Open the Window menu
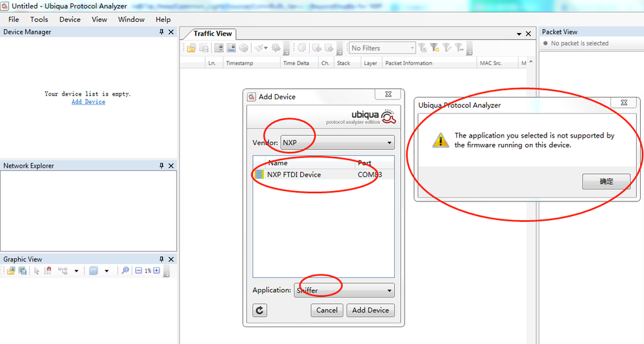The width and height of the screenshot is (644, 344). coord(132,19)
